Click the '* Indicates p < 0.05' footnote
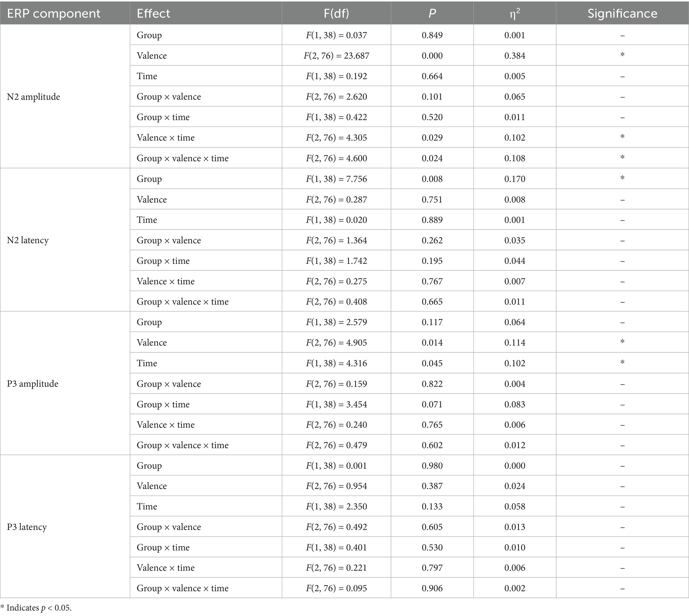 (36, 608)
